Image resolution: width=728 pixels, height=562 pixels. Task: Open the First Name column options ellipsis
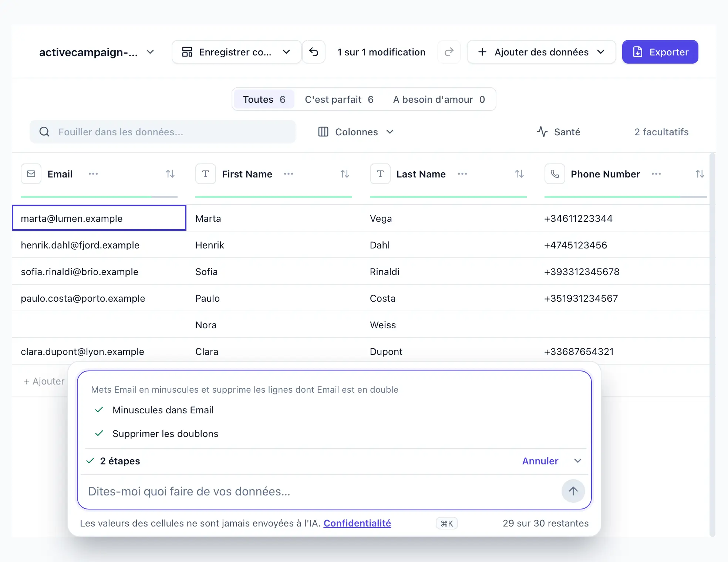pyautogui.click(x=289, y=174)
